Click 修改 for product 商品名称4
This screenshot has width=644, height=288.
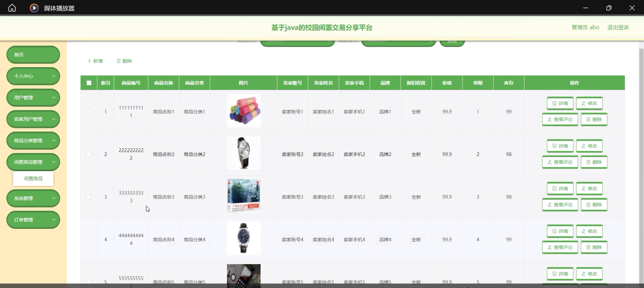tap(589, 231)
